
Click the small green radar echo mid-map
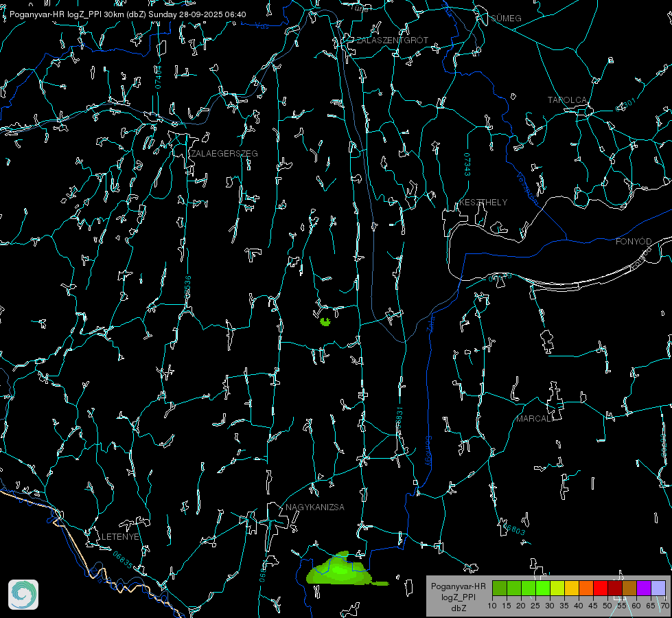pyautogui.click(x=325, y=321)
